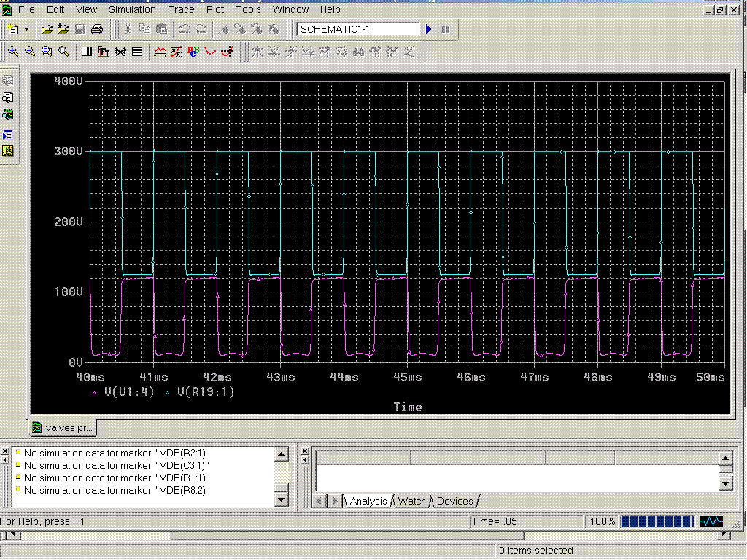The image size is (747, 560).
Task: Click the simulation progress bar in status bar
Action: (656, 521)
